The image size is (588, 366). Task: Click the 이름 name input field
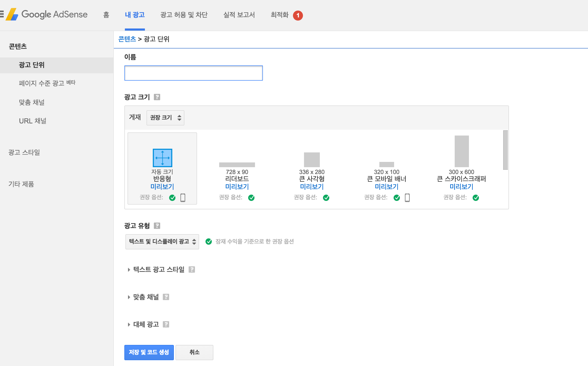pyautogui.click(x=193, y=73)
